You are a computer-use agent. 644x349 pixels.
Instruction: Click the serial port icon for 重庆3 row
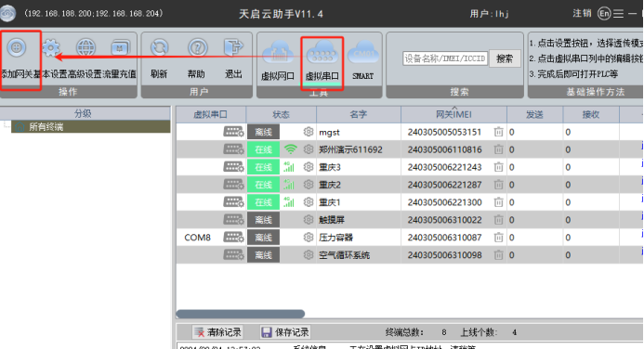click(x=233, y=167)
